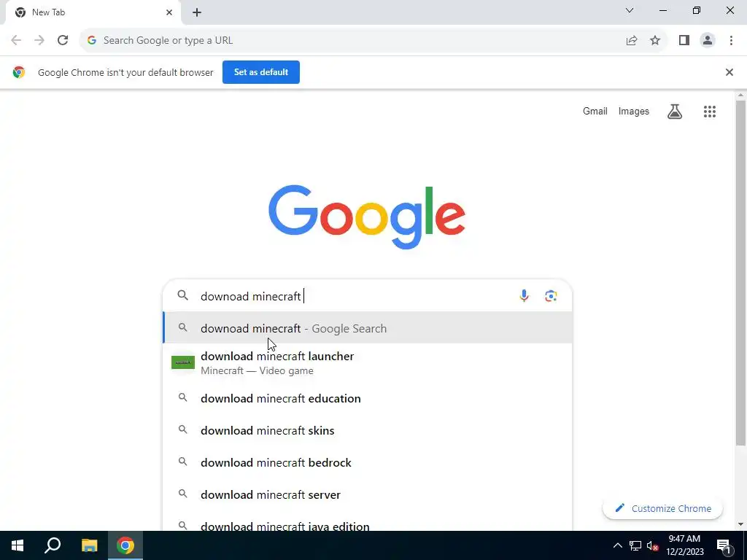Search by image with Google Lens icon
The width and height of the screenshot is (747, 560).
(551, 296)
